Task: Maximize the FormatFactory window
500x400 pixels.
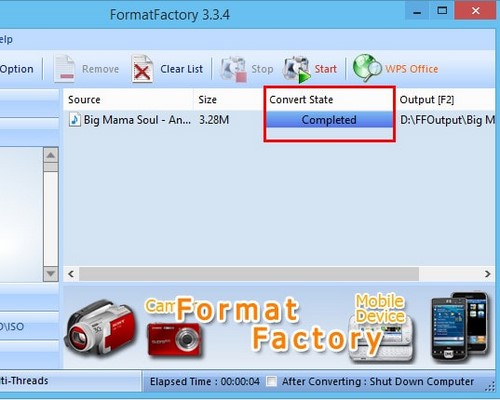Action: pyautogui.click(x=442, y=11)
